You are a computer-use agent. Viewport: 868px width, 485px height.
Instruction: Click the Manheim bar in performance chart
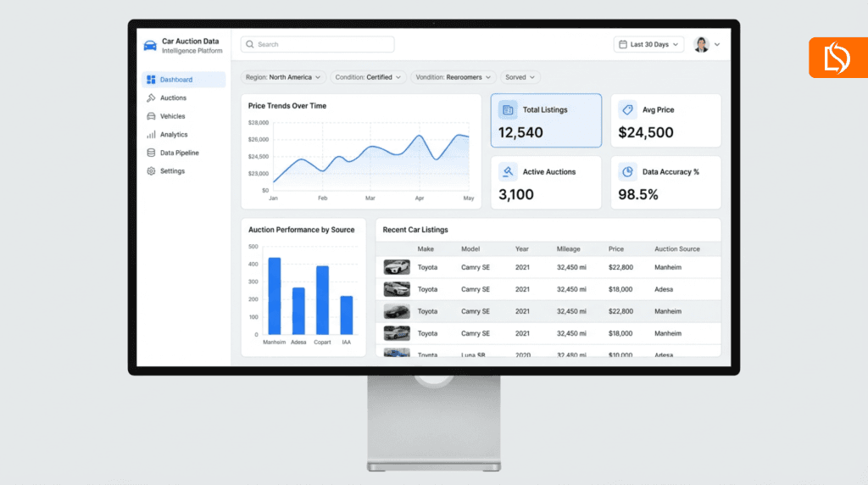(275, 296)
